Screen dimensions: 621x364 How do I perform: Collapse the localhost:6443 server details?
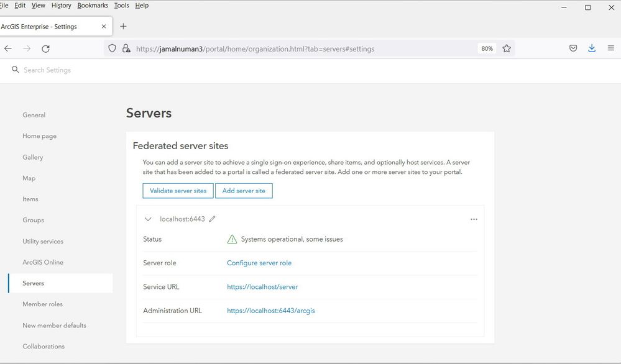coord(148,219)
